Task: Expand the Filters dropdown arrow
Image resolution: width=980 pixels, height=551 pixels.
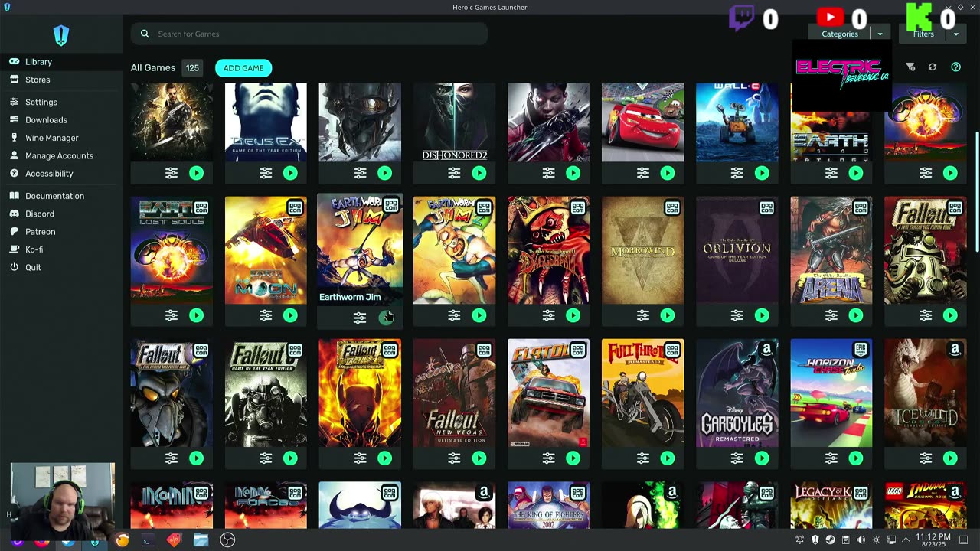Action: [955, 34]
